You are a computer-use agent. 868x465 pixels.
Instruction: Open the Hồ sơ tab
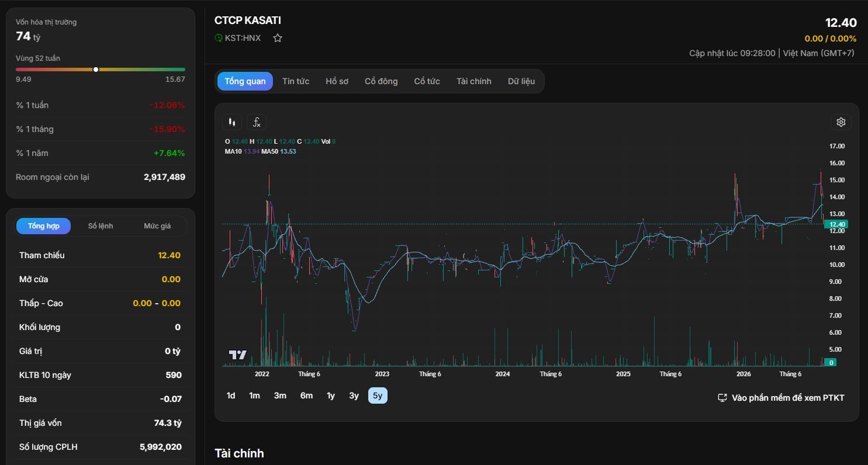point(337,81)
